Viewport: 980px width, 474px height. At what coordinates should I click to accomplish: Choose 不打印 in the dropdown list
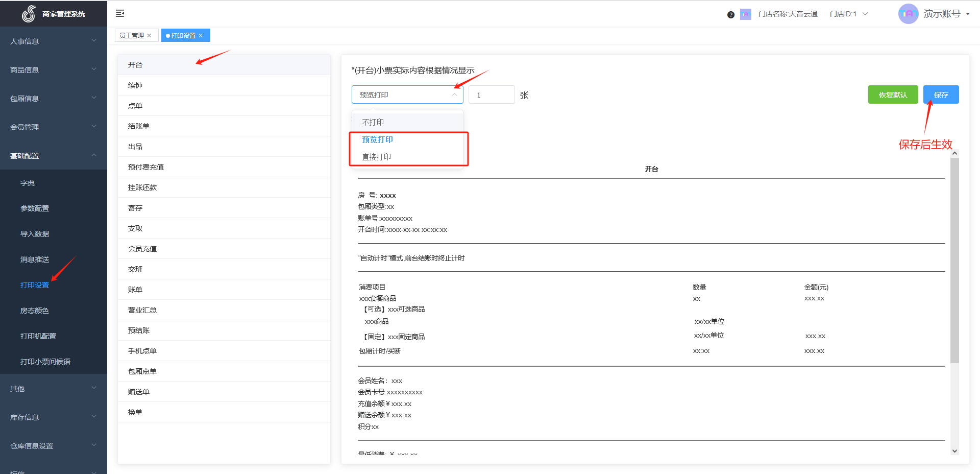[407, 122]
